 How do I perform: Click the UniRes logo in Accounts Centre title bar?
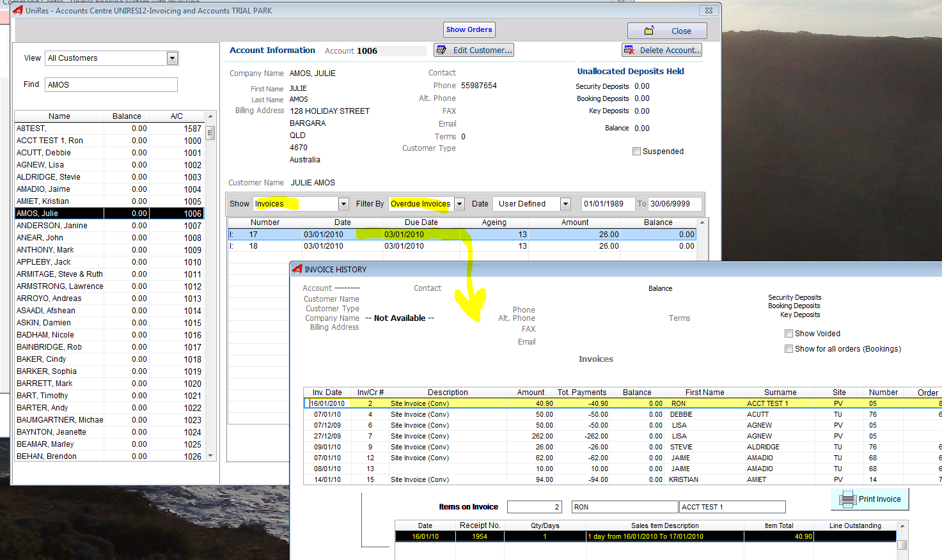click(x=18, y=10)
